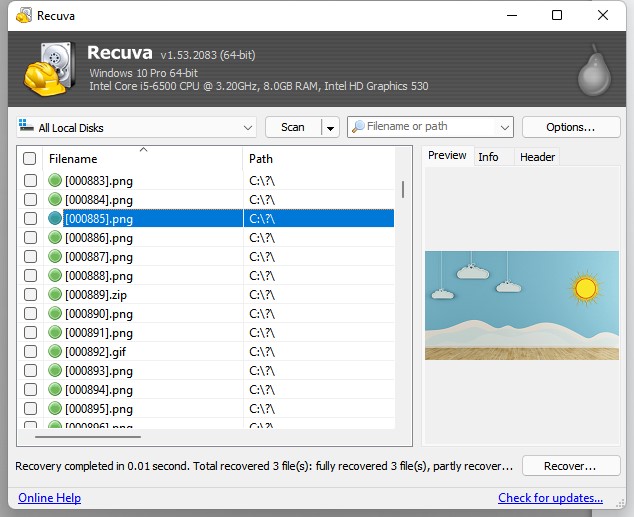Click the horizontal scrollbar of file list
Screen dimensions: 634x517
[x=88, y=437]
